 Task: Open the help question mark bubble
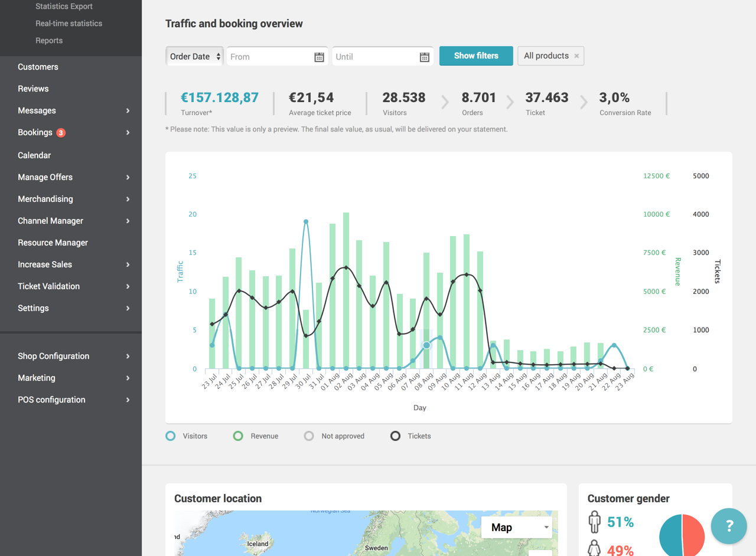pos(729,526)
